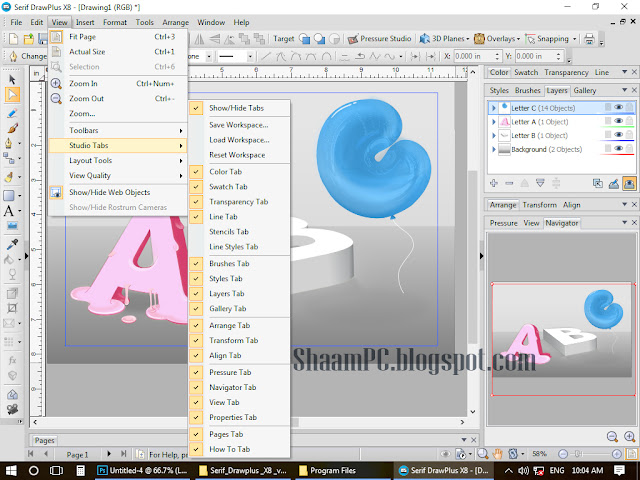Click the Navigator preview thumbnail
Screen dimensions: 640x480
click(x=563, y=339)
